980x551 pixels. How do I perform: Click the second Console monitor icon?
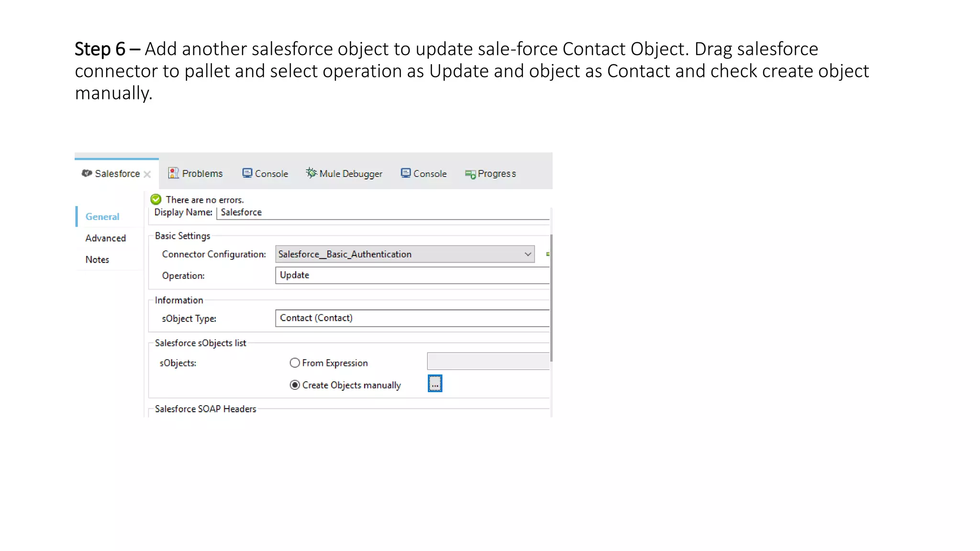406,173
